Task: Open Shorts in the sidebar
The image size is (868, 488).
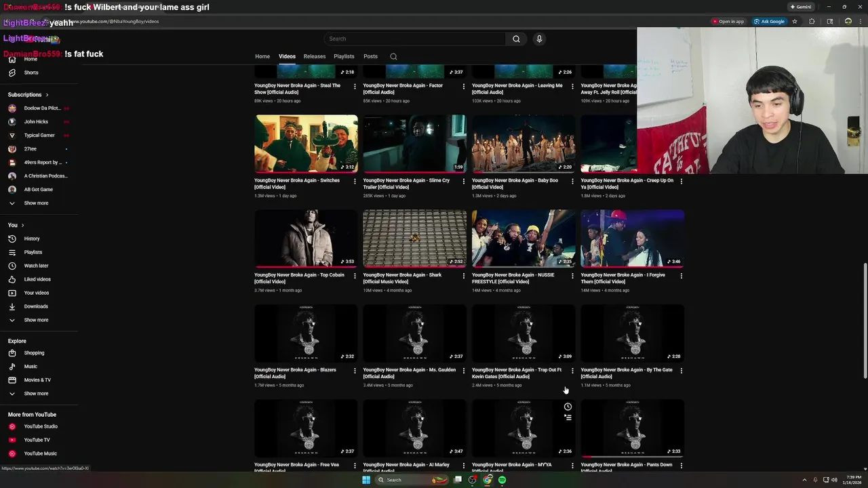Action: (x=31, y=73)
